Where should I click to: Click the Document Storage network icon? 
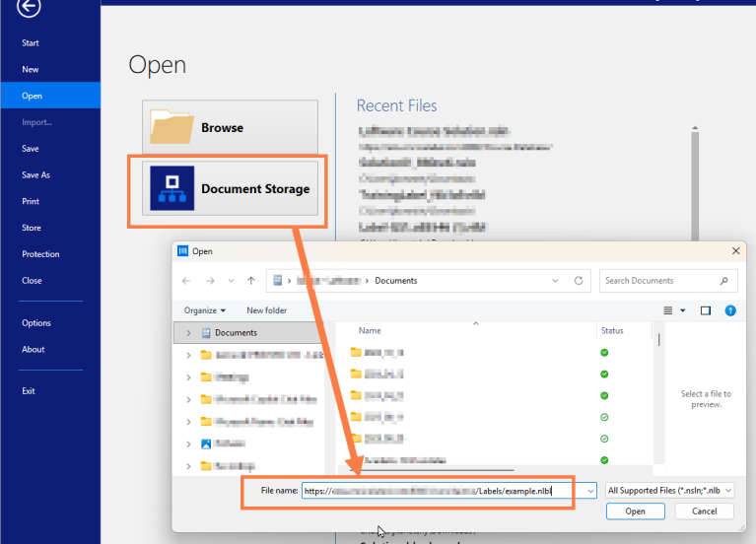tap(172, 188)
